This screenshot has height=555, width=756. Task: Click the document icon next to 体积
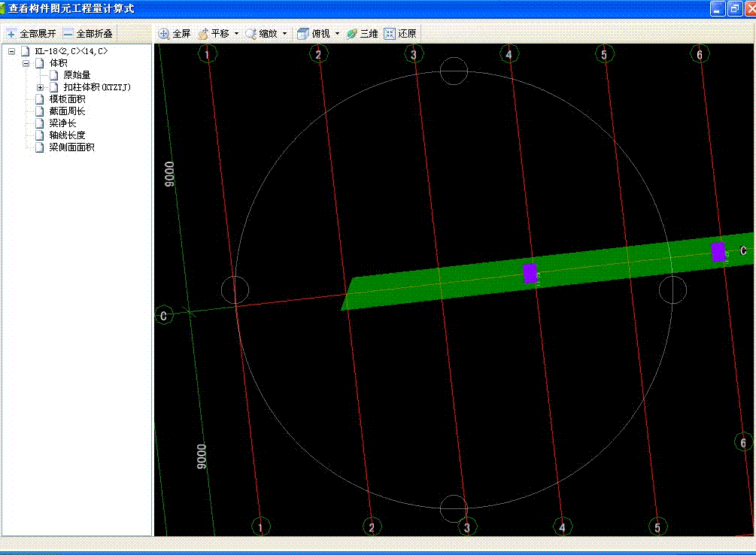point(40,63)
